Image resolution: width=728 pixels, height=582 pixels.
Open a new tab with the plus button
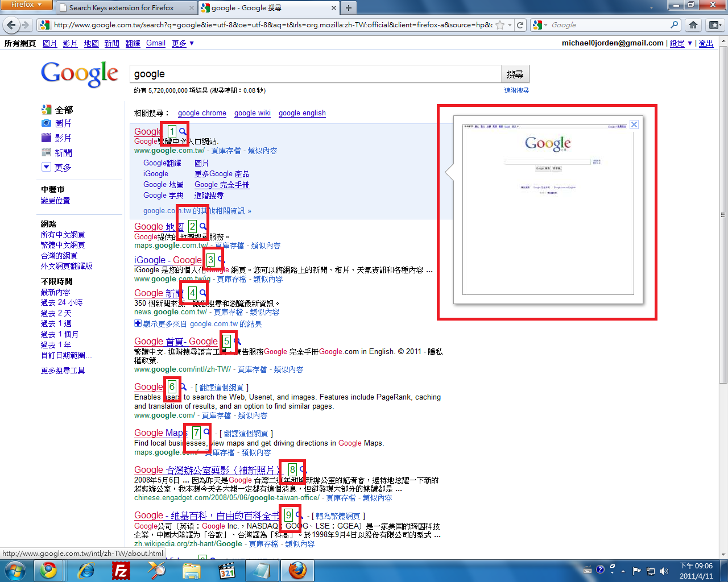(x=349, y=7)
